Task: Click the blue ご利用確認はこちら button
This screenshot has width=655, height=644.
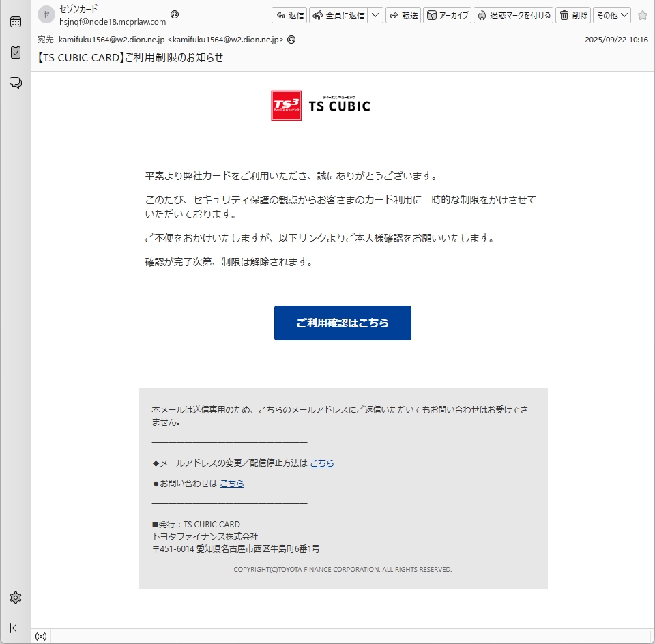Action: click(x=343, y=323)
